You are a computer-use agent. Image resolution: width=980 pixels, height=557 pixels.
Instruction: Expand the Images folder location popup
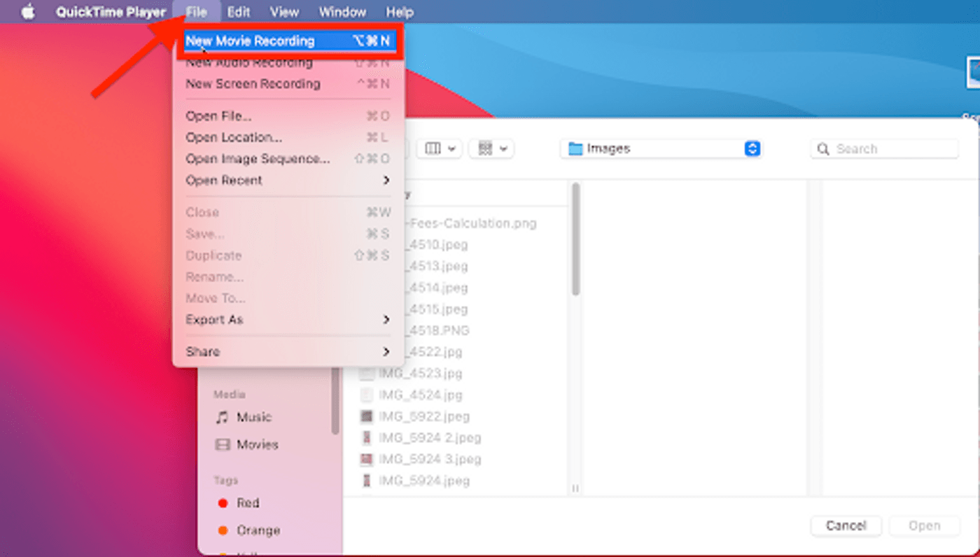[x=752, y=149]
